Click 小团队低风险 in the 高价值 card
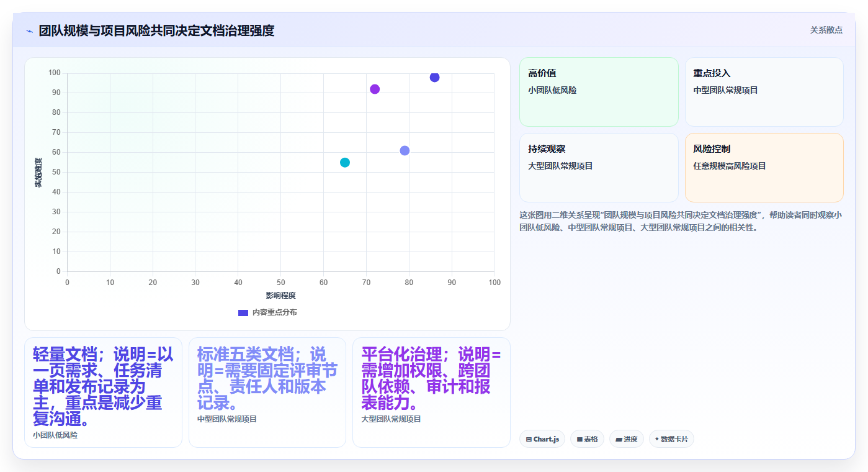 point(552,90)
